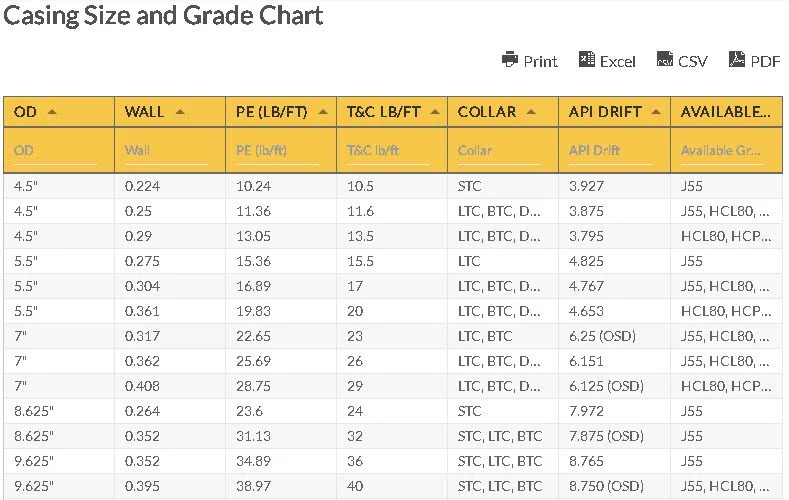Image resolution: width=789 pixels, height=500 pixels.
Task: Sort by WALL column arrow
Action: [x=180, y=112]
